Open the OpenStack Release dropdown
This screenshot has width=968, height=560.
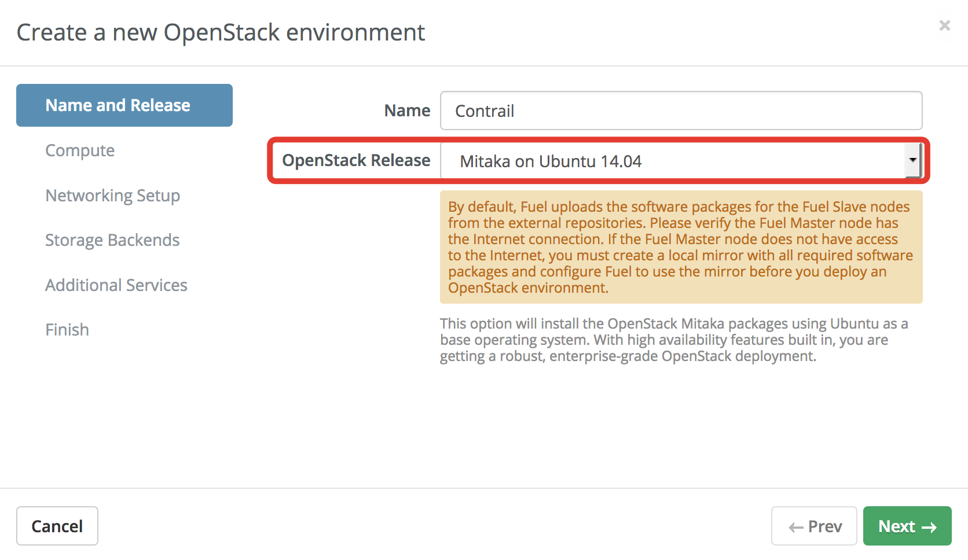(x=681, y=161)
